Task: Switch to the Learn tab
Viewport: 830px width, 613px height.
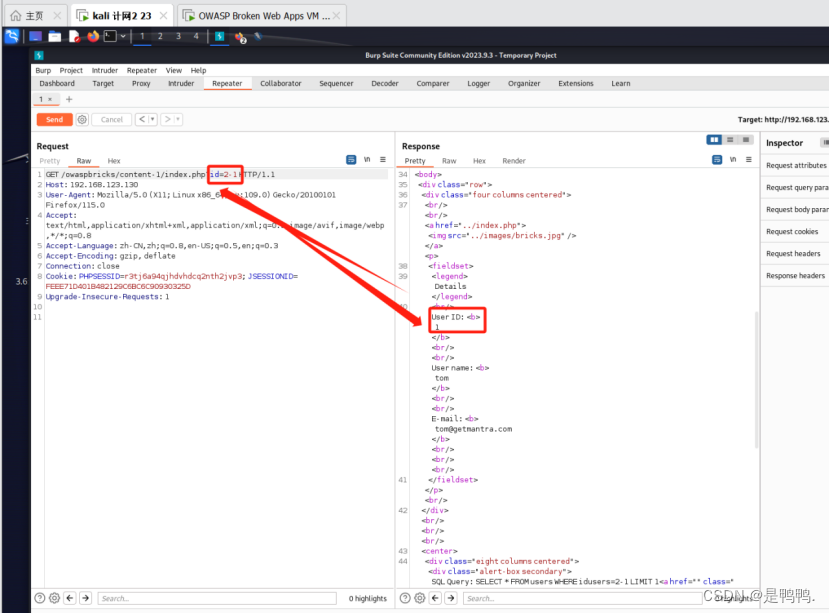Action: click(621, 84)
